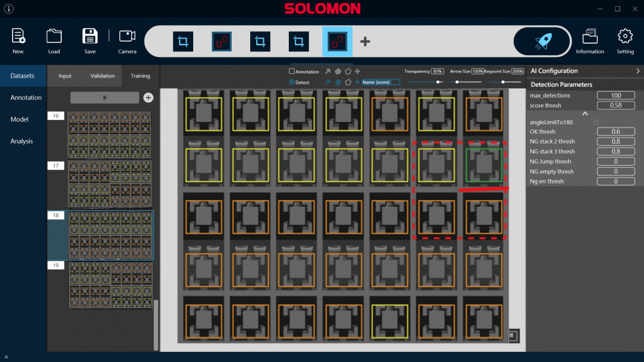Click the rocket launch icon
644x362 pixels.
coord(542,42)
